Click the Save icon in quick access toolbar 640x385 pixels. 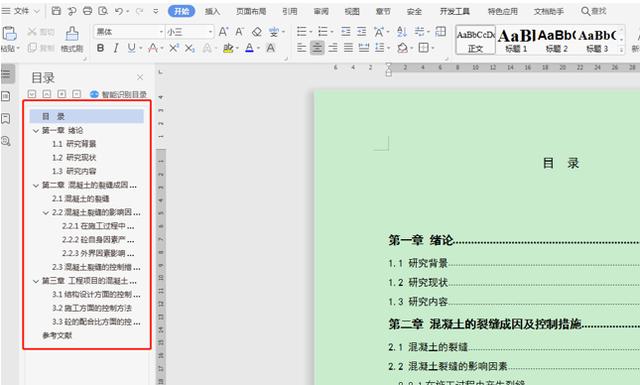pyautogui.click(x=56, y=11)
